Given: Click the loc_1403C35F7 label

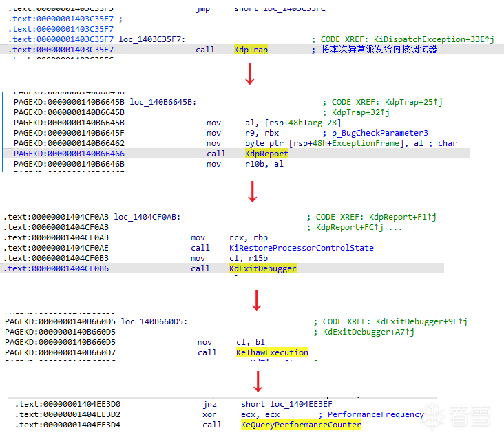Looking at the screenshot, I should click(x=151, y=39).
